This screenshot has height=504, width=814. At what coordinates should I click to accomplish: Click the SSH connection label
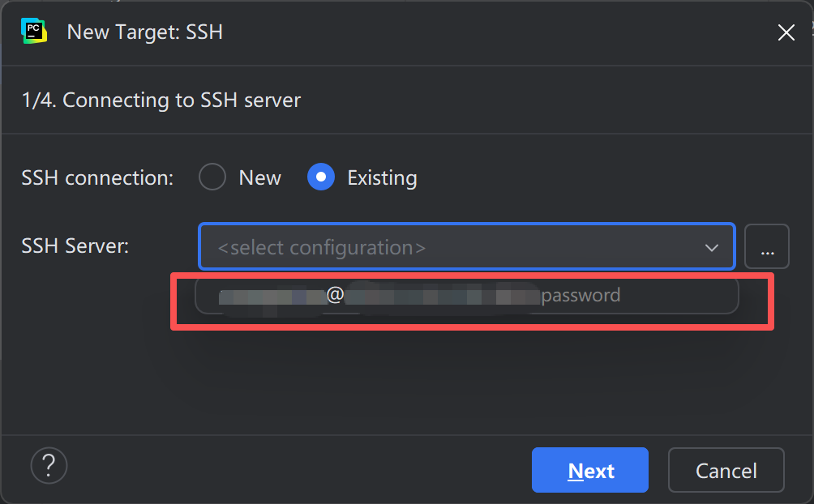click(x=96, y=177)
